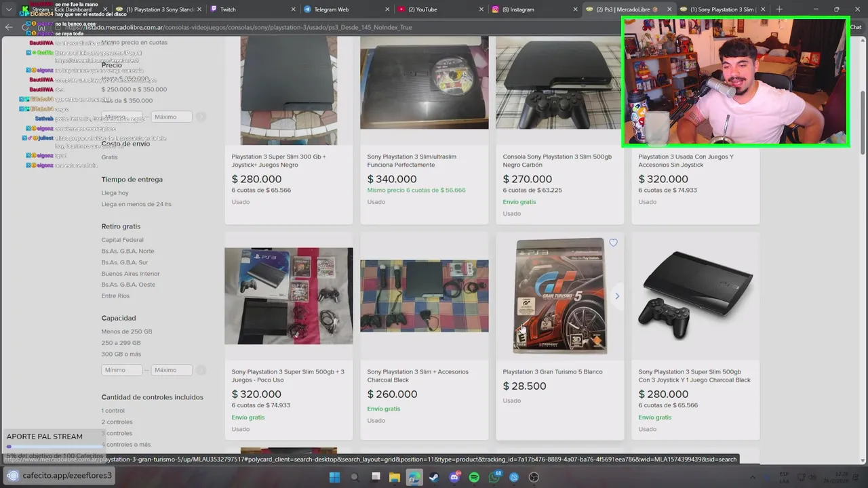Open browser tab search dropdown

coord(8,9)
